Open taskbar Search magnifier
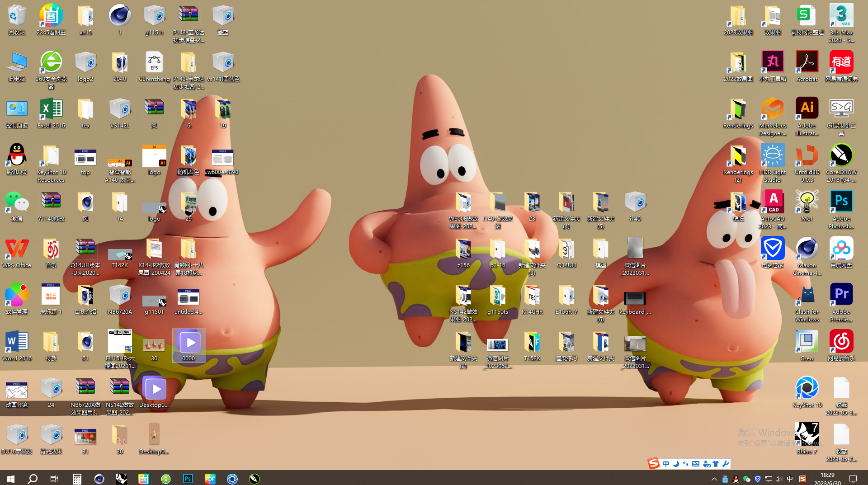The image size is (868, 485). (33, 479)
